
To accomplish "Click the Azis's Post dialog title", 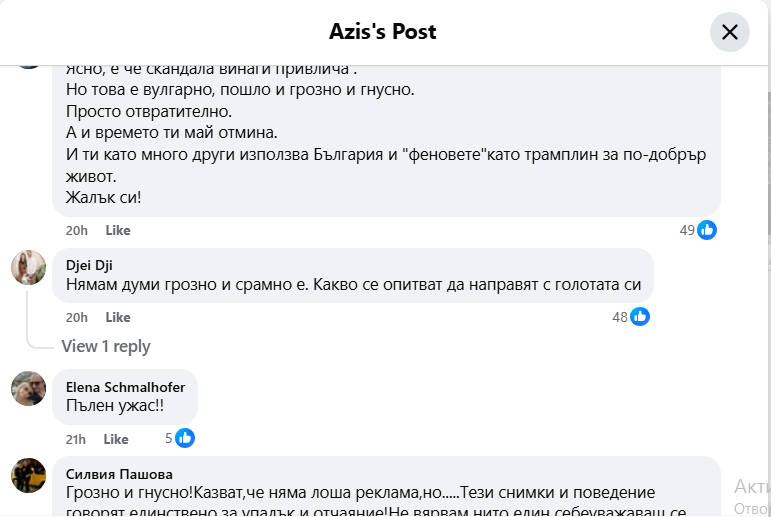I will click(383, 32).
